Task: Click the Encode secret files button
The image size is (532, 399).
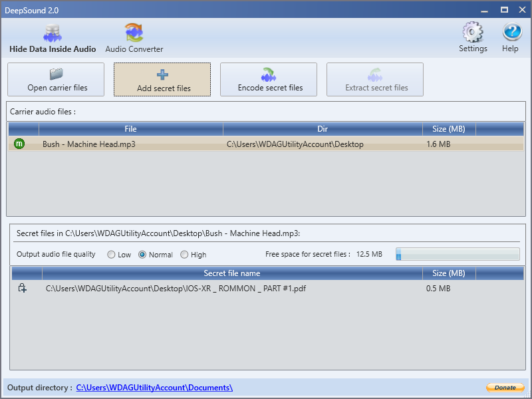Action: (x=269, y=79)
